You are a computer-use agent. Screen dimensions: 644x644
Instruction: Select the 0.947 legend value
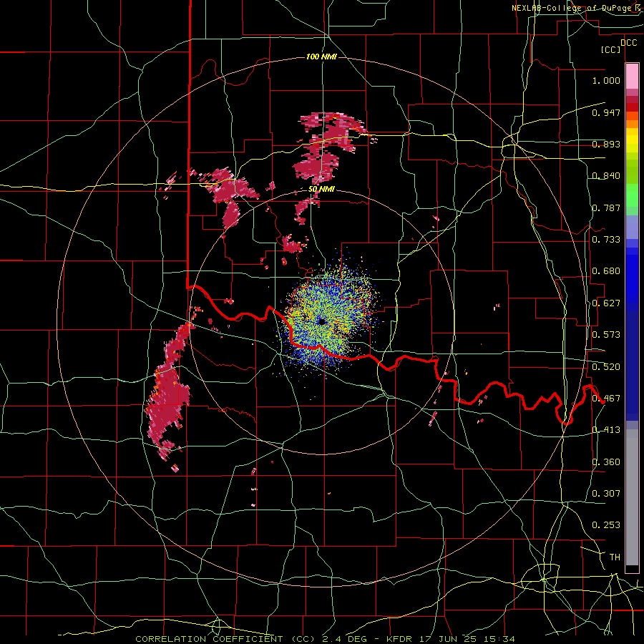pyautogui.click(x=606, y=112)
